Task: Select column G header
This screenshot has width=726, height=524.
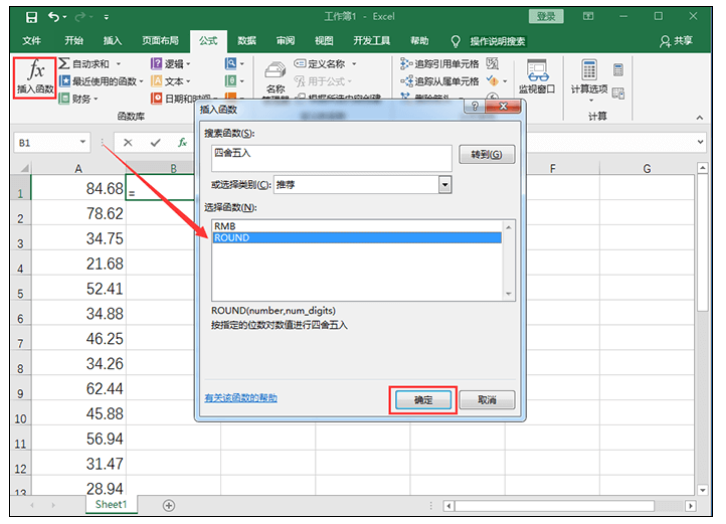Action: (x=646, y=168)
